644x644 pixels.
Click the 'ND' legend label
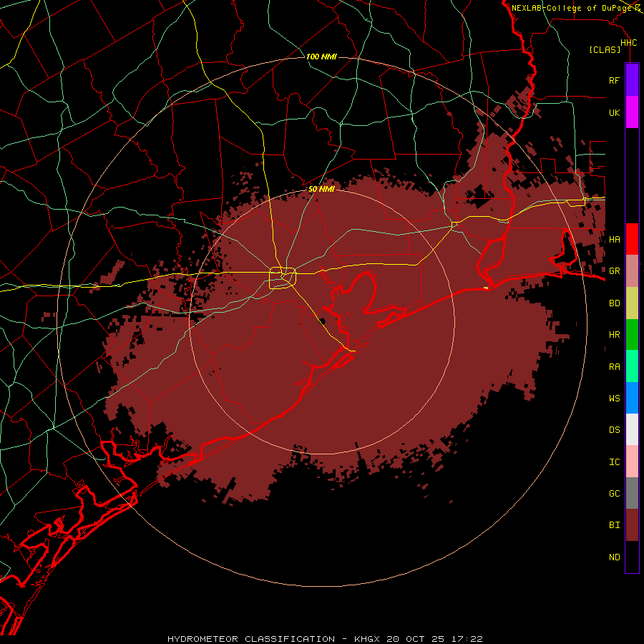click(615, 557)
